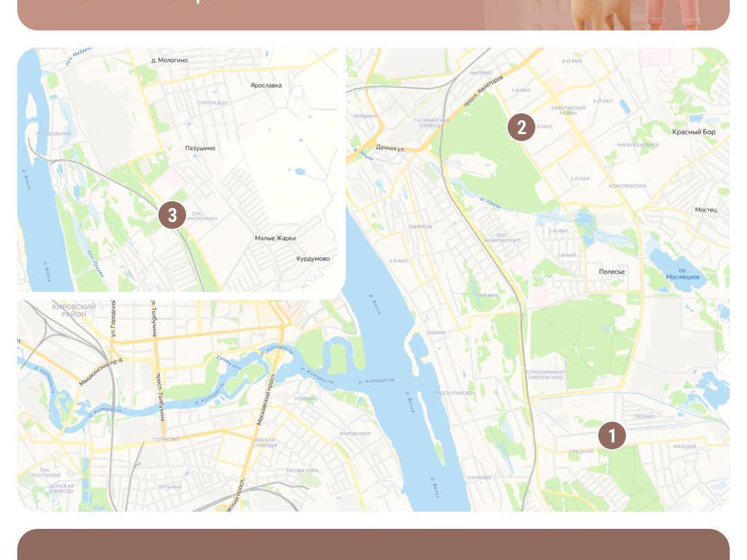Click map marker number 1

(611, 436)
